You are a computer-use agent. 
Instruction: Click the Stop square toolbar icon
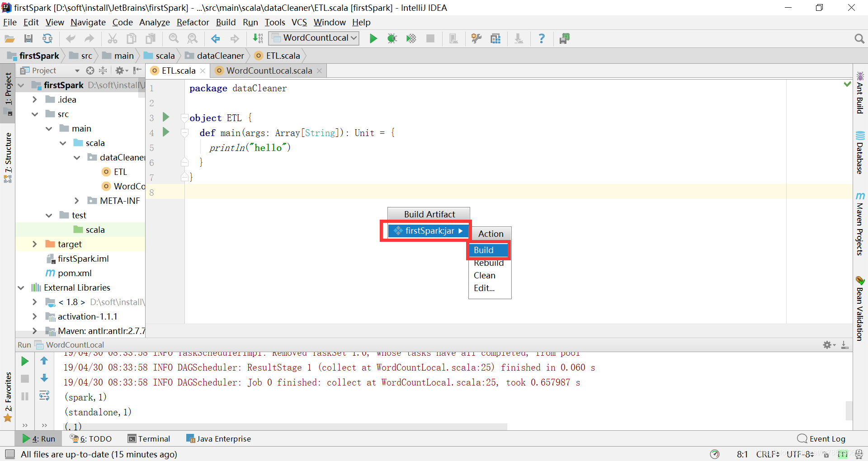coord(430,39)
